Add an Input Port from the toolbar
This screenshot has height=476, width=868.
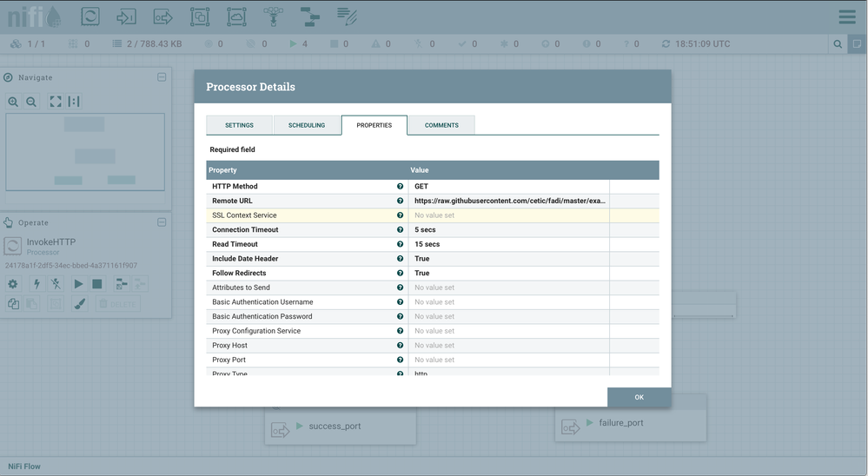126,17
